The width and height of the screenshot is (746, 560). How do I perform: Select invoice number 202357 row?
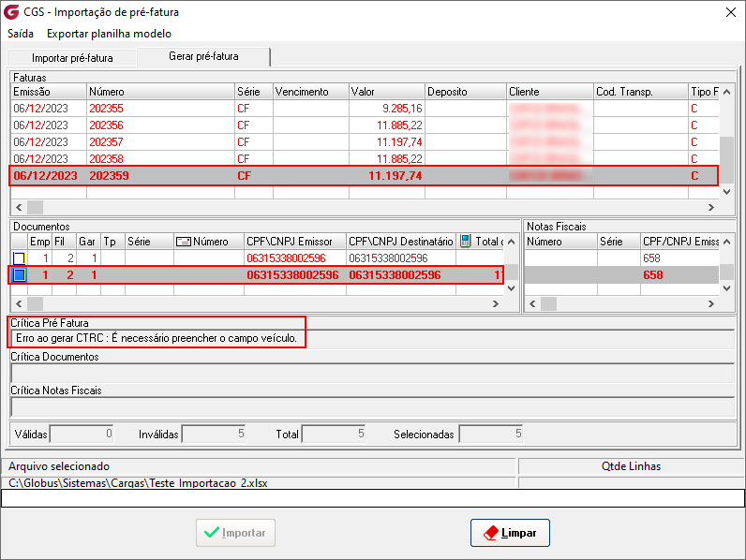(x=365, y=142)
